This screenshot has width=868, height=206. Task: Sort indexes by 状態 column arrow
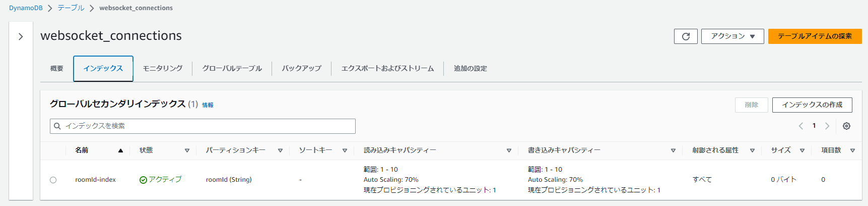click(x=187, y=150)
